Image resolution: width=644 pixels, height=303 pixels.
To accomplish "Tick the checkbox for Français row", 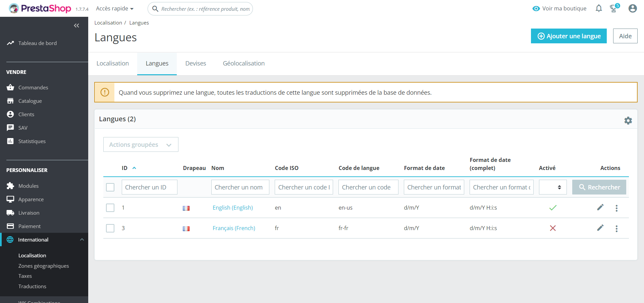I will [110, 228].
